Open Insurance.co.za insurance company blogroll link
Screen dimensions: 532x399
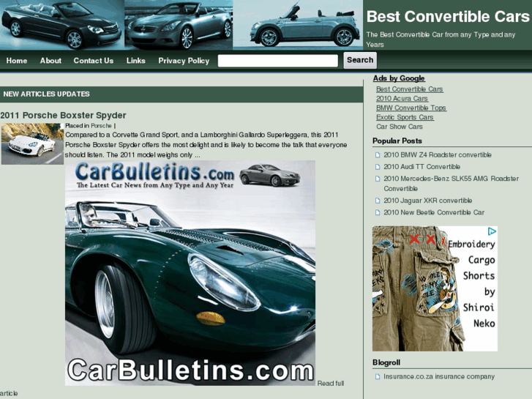tap(439, 376)
